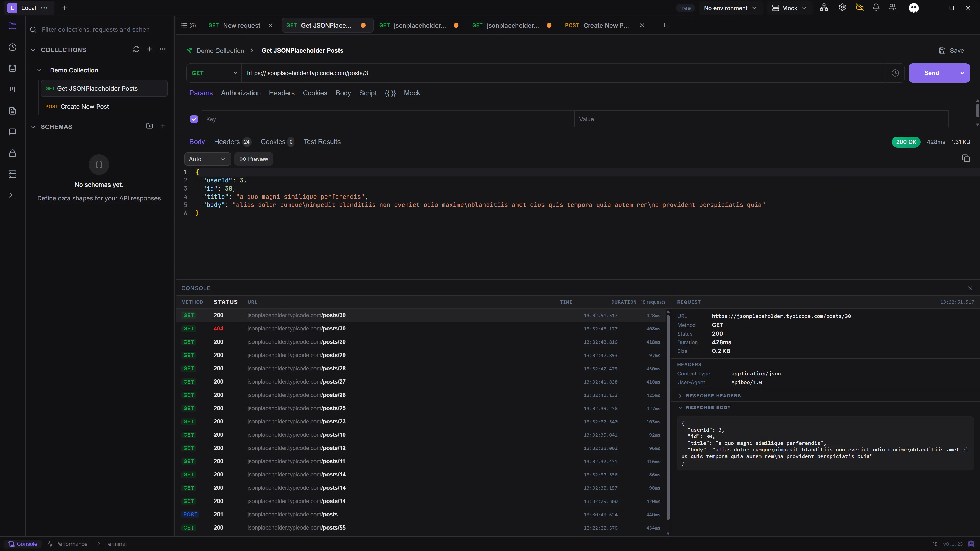Click the 200 OK status badge
The width and height of the screenshot is (980, 551).
coord(906,142)
